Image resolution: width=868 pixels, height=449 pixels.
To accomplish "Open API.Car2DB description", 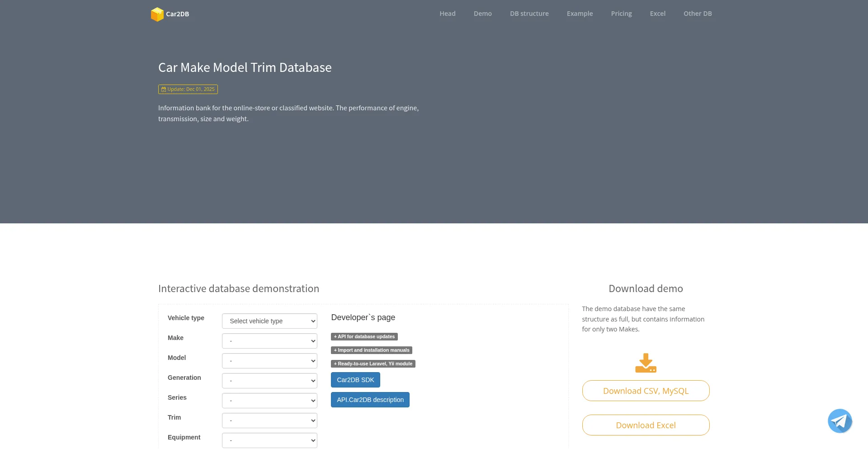I will 370,400.
